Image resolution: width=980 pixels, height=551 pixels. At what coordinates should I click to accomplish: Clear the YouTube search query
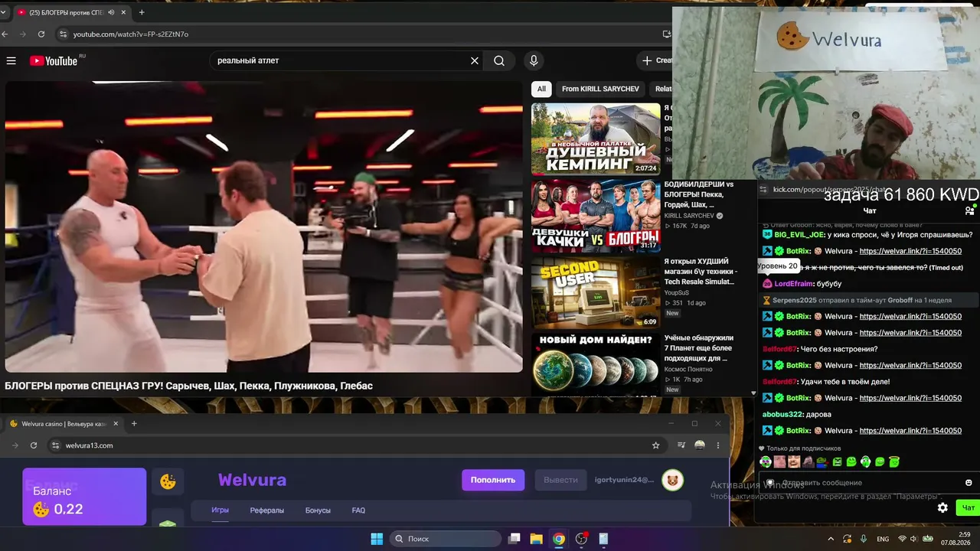(475, 60)
